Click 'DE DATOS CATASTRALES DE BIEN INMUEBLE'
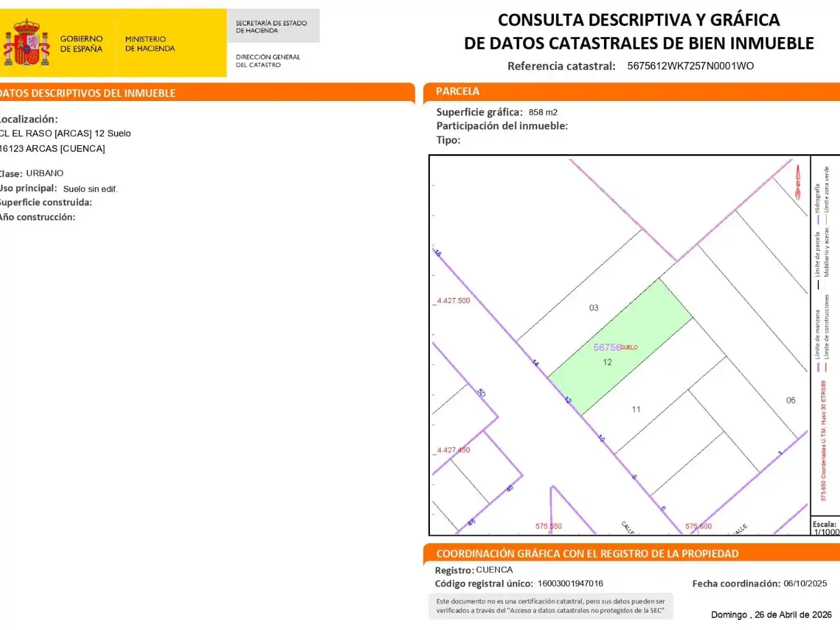This screenshot has height=630, width=840. (639, 43)
